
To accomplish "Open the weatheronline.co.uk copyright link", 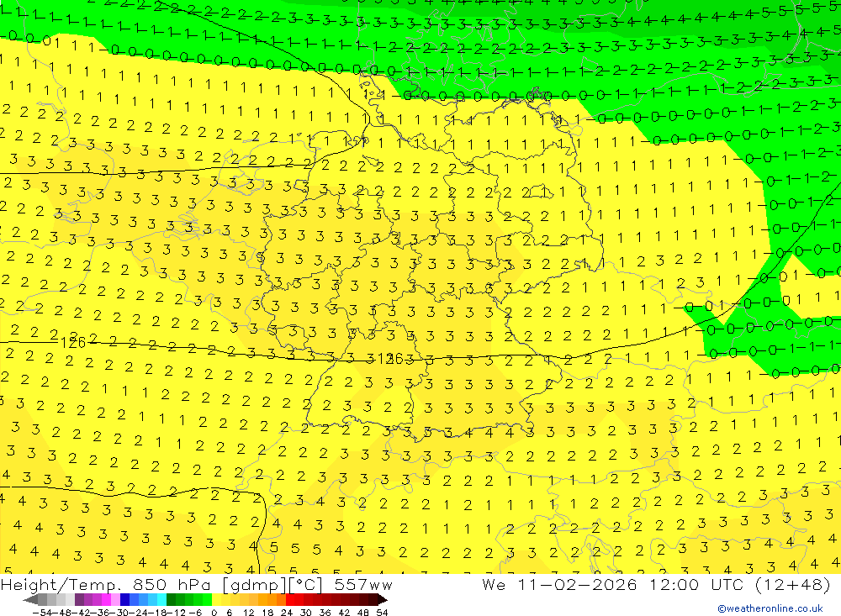I will click(770, 608).
